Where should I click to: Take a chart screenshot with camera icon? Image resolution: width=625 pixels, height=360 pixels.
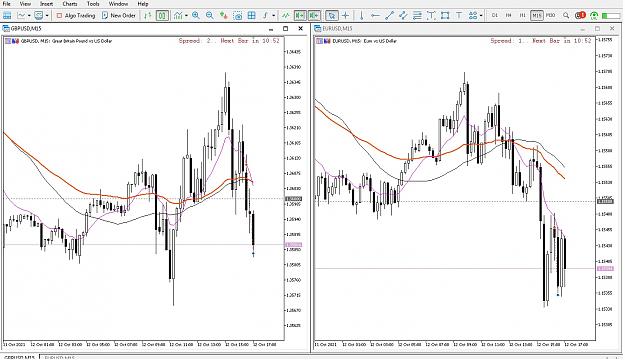pyautogui.click(x=238, y=16)
